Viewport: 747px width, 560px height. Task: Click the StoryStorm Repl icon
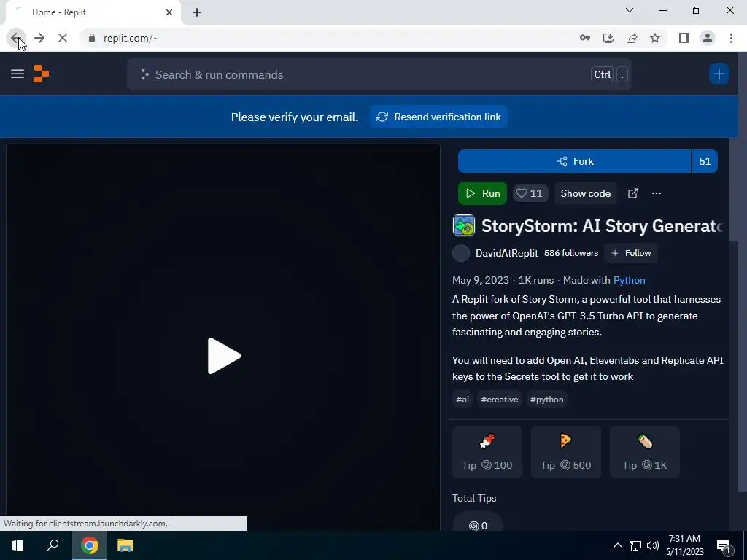(463, 226)
